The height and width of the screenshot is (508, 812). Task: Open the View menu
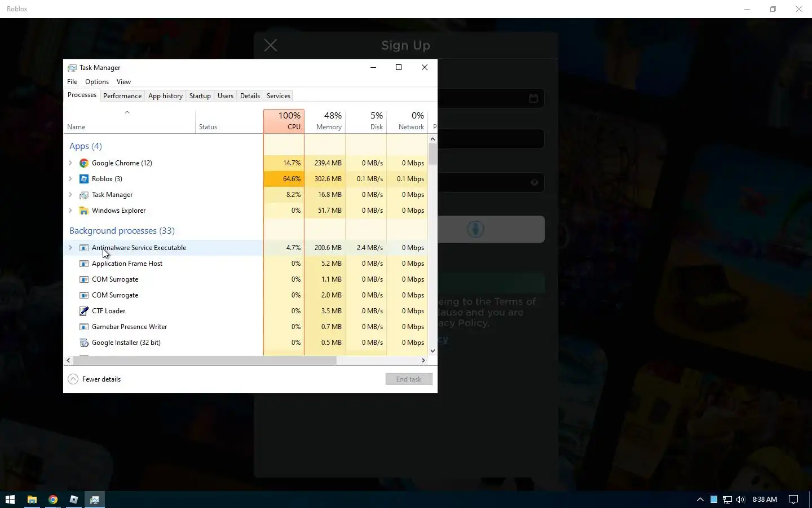coord(123,82)
